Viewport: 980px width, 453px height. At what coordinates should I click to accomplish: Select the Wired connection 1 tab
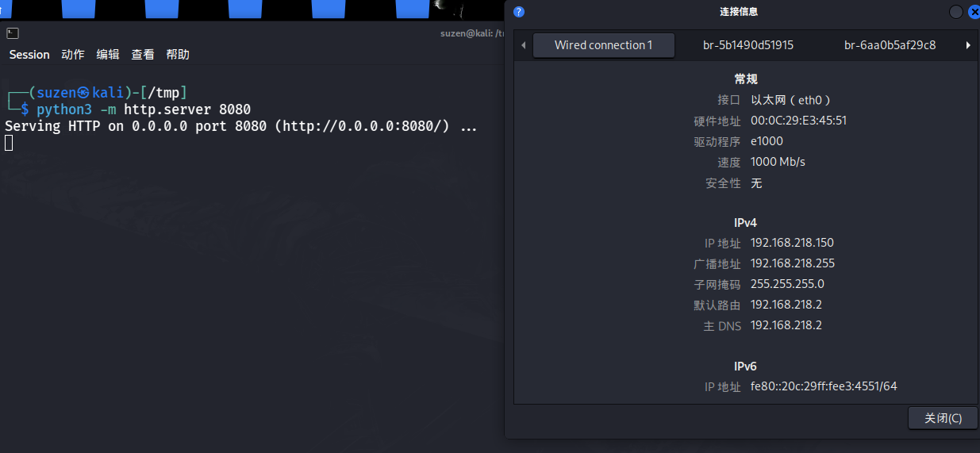click(603, 45)
